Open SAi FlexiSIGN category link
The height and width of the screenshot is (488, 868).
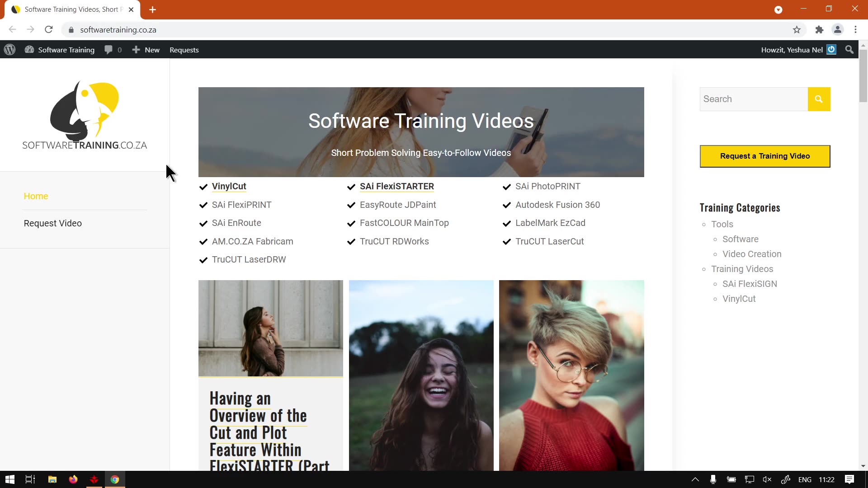coord(750,284)
